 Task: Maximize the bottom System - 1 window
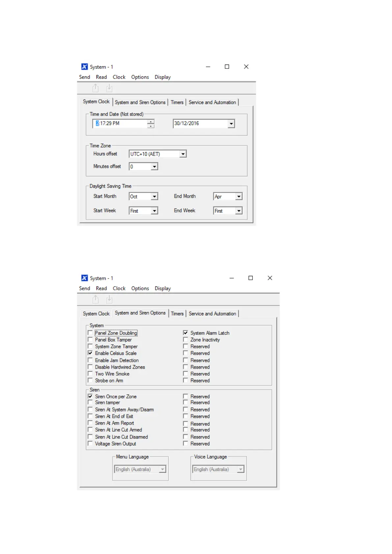[x=250, y=278]
